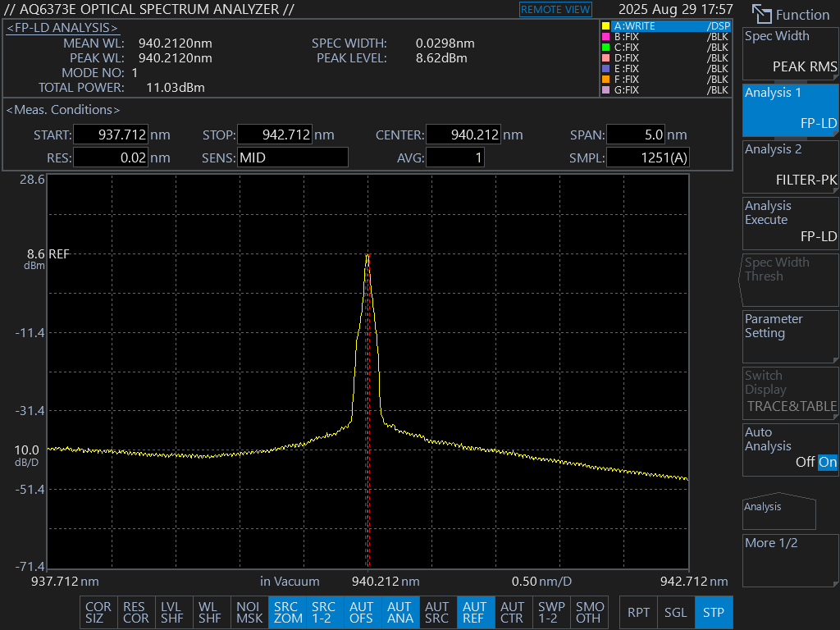840x630 pixels.
Task: Click the CENTER wavelength field
Action: click(463, 135)
